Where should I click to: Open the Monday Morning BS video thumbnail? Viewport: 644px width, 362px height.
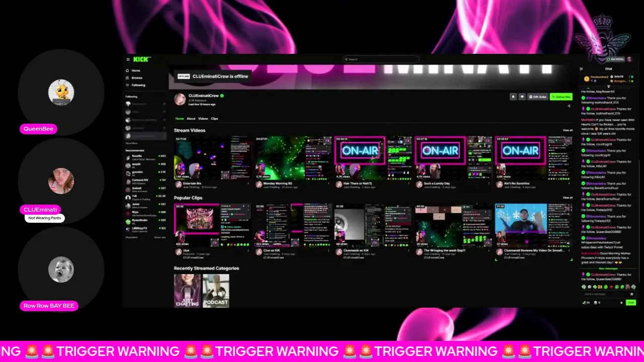coord(293,157)
